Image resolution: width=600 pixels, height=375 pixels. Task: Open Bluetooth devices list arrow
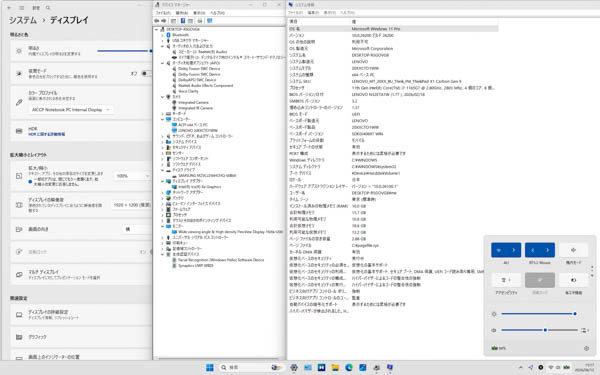(x=547, y=250)
